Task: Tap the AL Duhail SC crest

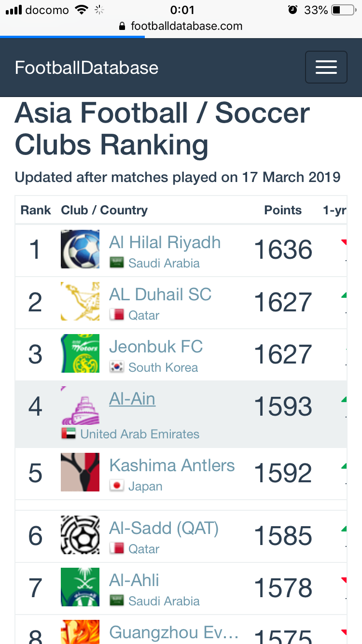Action: pyautogui.click(x=80, y=301)
